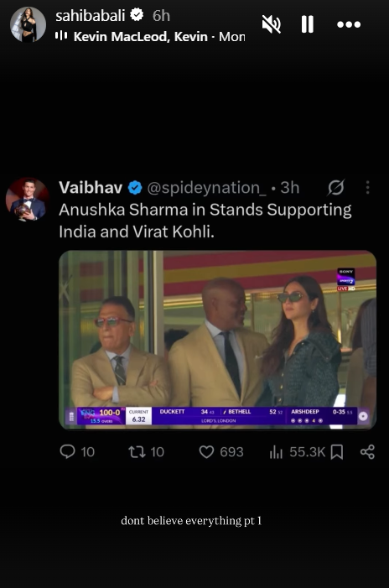Click the Grok slashed-circle icon on tweet

tap(335, 188)
